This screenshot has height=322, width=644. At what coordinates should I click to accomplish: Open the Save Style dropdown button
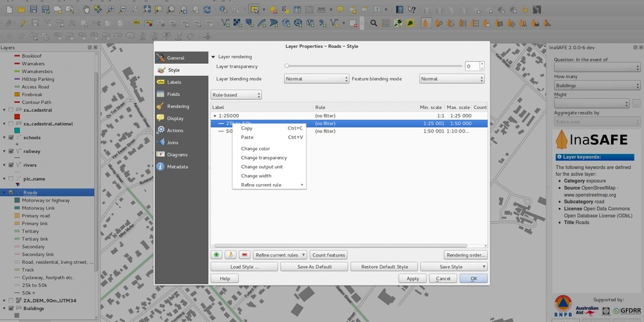[454, 267]
